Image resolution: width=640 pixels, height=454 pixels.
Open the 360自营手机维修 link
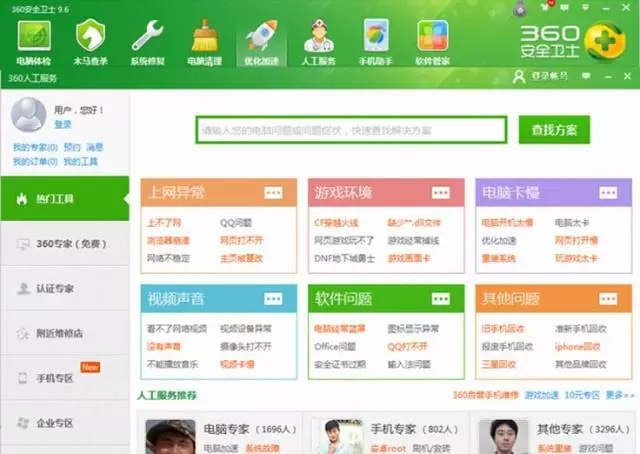coord(485,395)
